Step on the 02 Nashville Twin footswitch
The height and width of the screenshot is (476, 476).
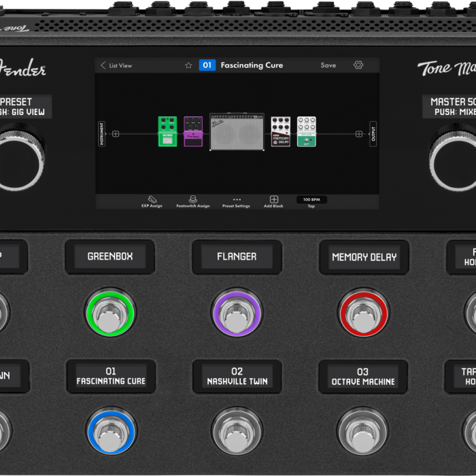(237, 431)
